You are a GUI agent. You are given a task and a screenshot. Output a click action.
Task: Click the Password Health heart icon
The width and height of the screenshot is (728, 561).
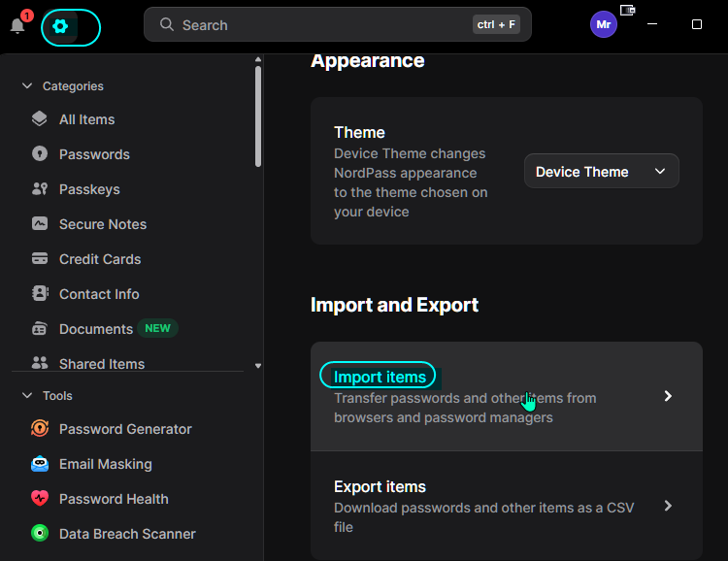40,498
